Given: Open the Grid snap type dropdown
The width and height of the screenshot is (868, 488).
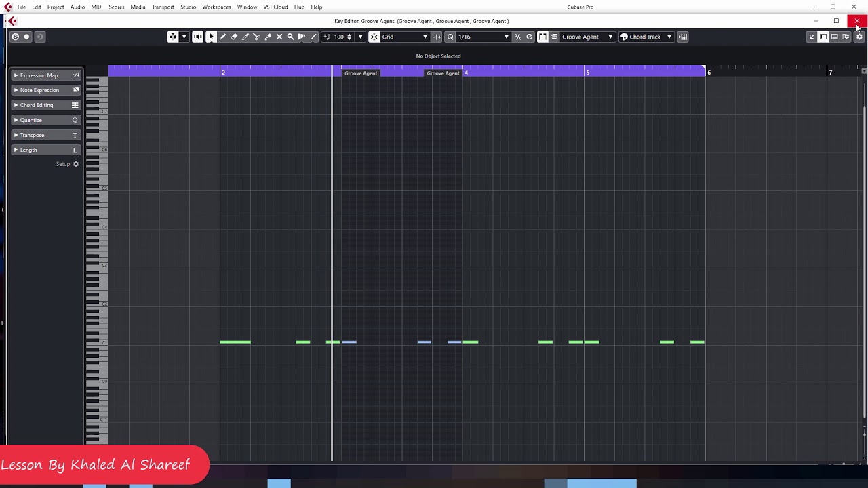Looking at the screenshot, I should [405, 37].
